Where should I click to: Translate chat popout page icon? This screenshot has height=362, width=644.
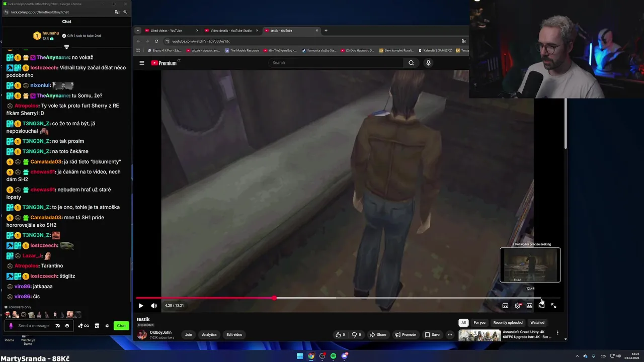[x=117, y=12]
